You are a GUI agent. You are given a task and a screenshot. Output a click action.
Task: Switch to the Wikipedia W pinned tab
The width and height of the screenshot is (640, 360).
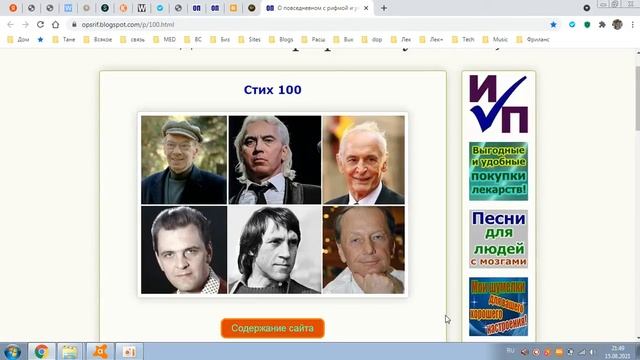(x=142, y=8)
